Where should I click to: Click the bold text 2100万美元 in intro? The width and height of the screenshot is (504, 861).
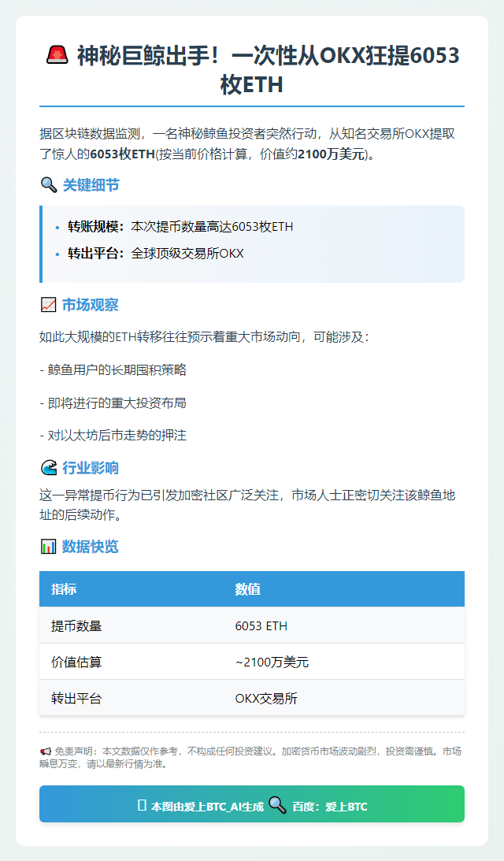(x=332, y=154)
